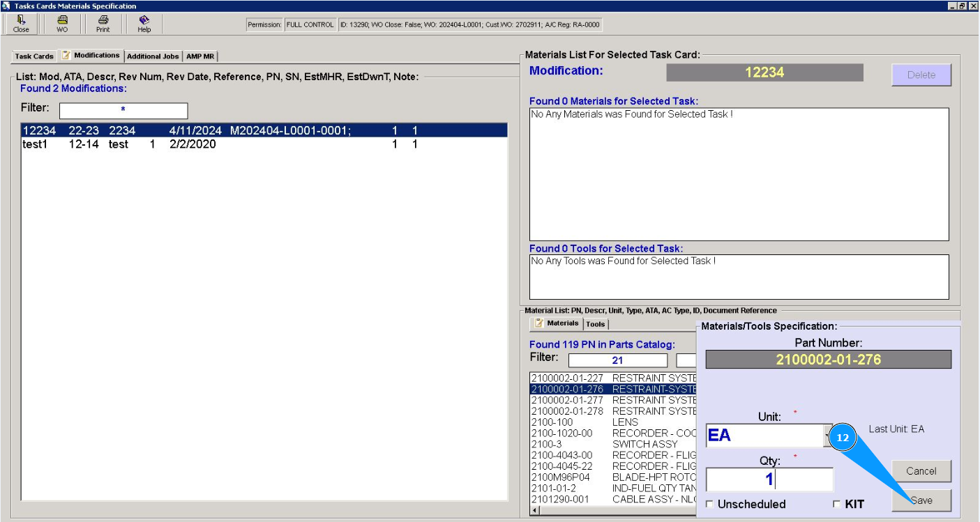The image size is (980, 522).
Task: Enable the Unscheduled checkbox
Action: pyautogui.click(x=710, y=505)
